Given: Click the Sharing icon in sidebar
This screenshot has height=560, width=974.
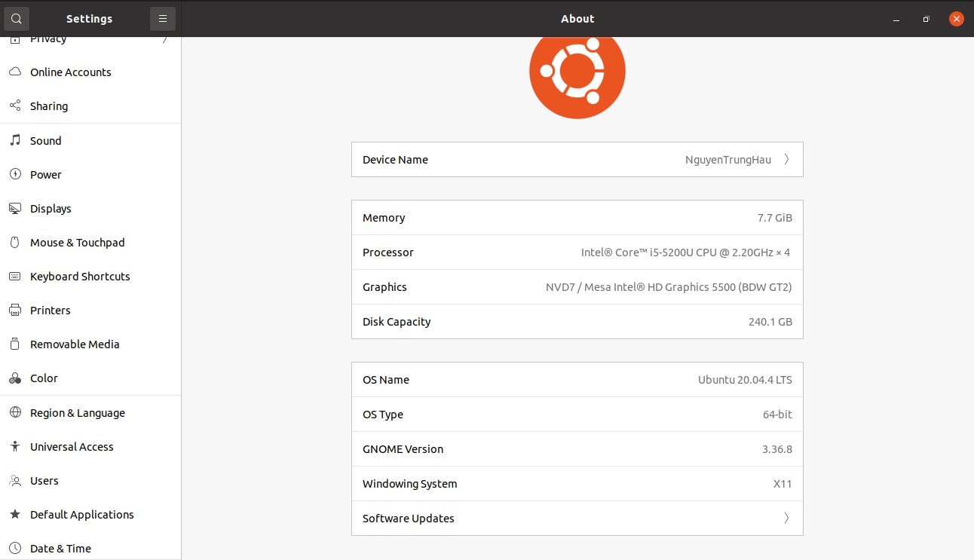Looking at the screenshot, I should [x=15, y=106].
